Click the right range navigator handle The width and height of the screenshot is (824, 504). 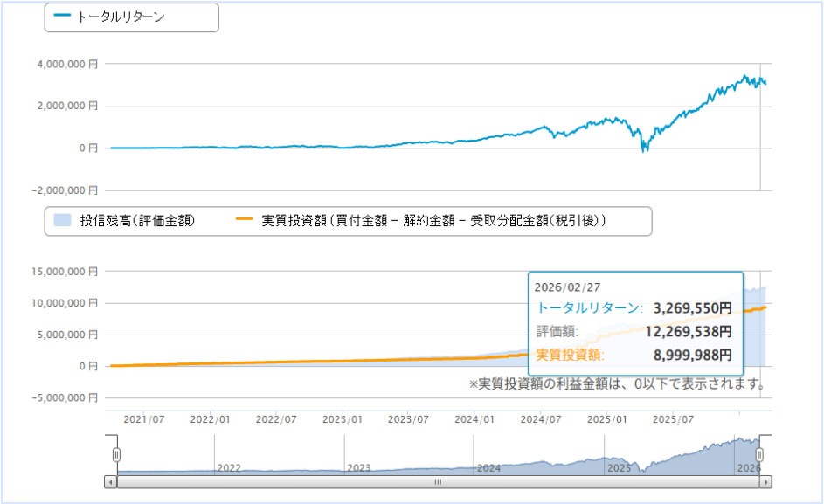tap(759, 454)
